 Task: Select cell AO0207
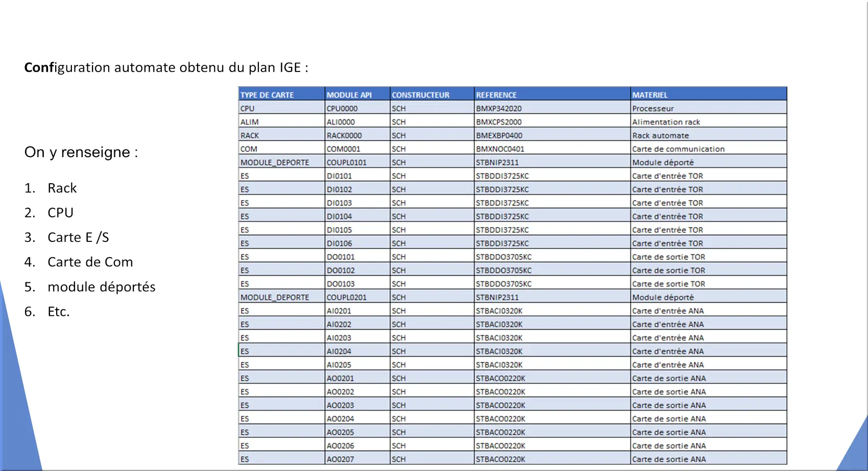click(x=357, y=459)
